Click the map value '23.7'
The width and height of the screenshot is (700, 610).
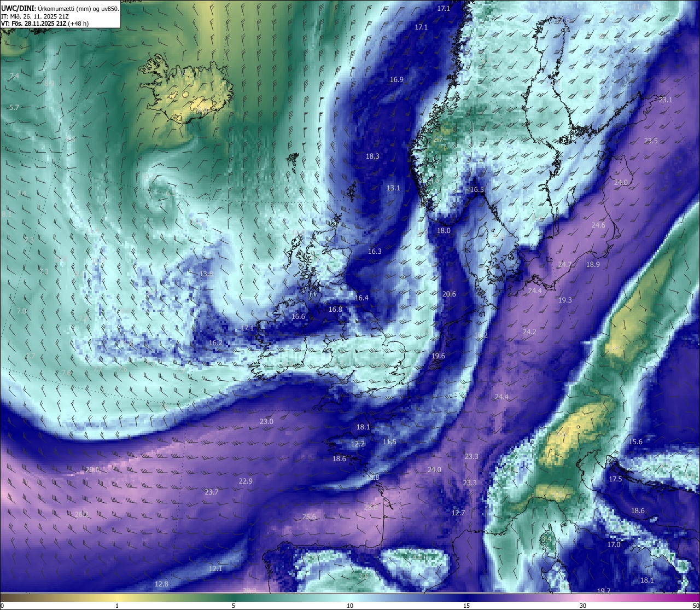pos(212,492)
